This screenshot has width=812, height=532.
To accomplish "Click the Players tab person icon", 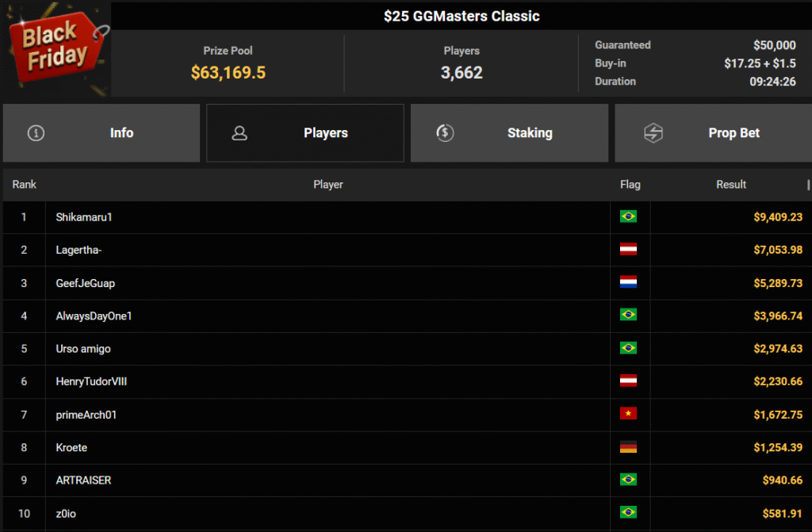I will pyautogui.click(x=239, y=133).
